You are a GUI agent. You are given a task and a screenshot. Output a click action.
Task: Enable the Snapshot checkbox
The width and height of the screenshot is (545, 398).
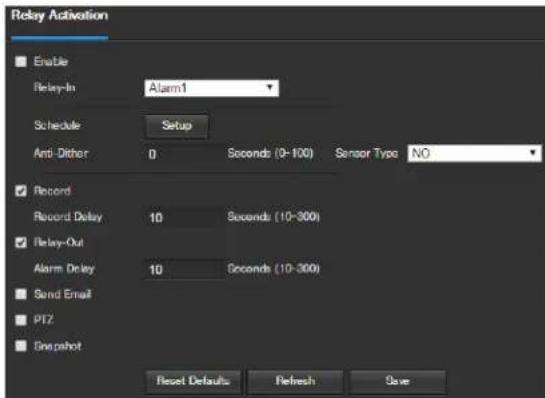click(21, 346)
